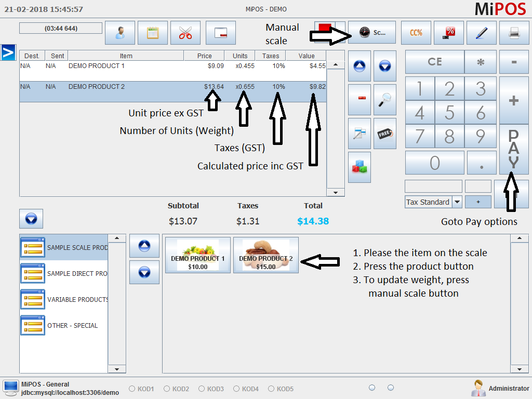The height and width of the screenshot is (399, 532).
Task: Click the CE key on the keypad
Action: (435, 62)
